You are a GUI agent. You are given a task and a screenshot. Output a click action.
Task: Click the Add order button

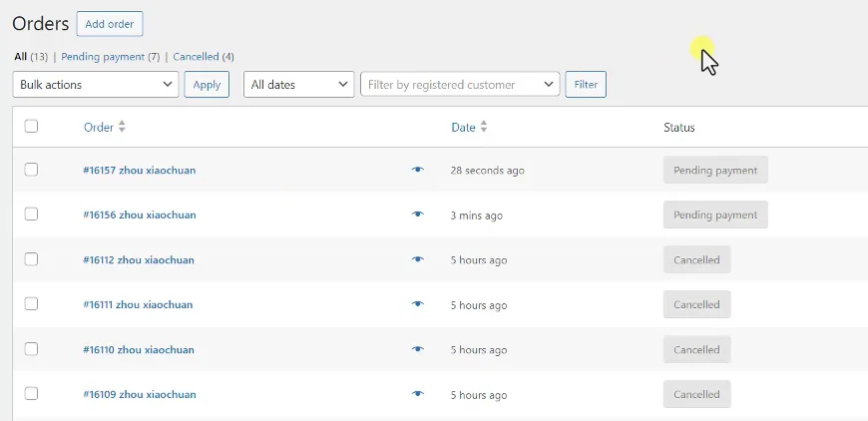(x=110, y=24)
